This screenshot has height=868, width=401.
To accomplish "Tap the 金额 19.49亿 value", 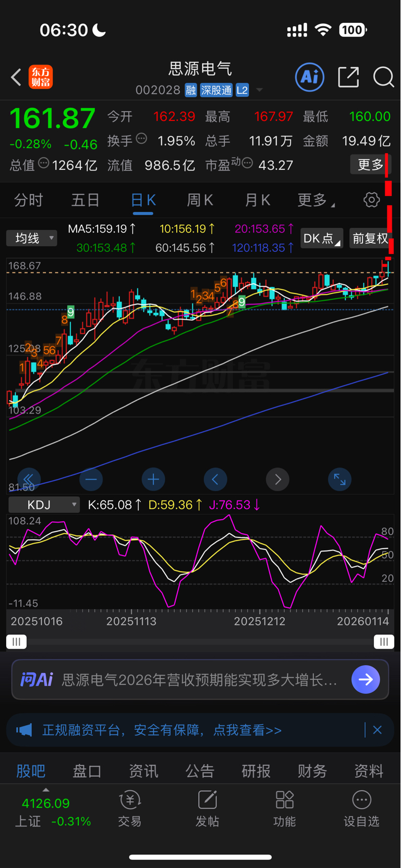I will coord(366,141).
